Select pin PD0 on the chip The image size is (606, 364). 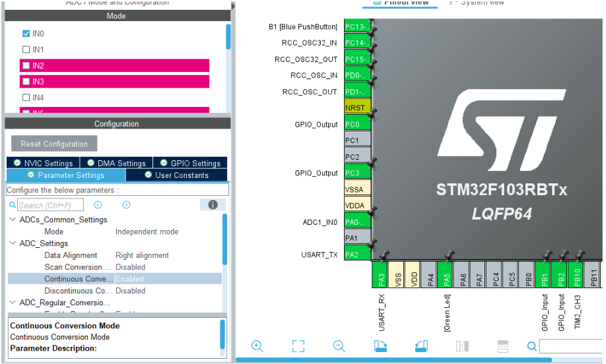click(358, 75)
